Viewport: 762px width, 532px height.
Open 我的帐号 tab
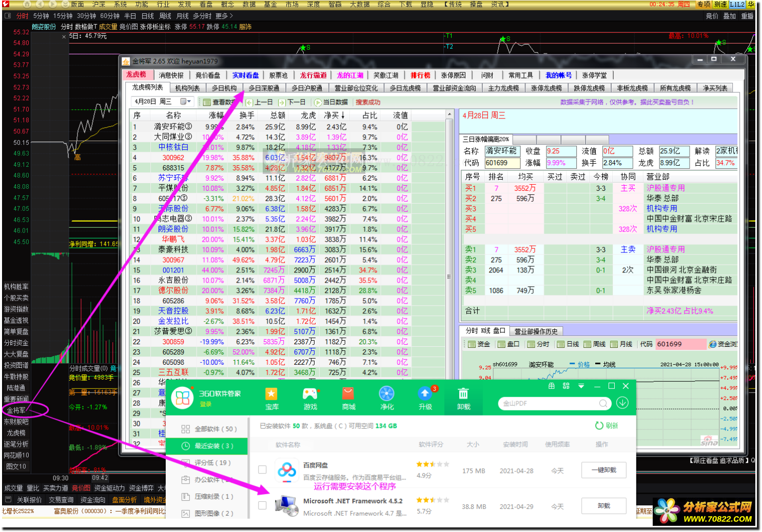(x=558, y=75)
